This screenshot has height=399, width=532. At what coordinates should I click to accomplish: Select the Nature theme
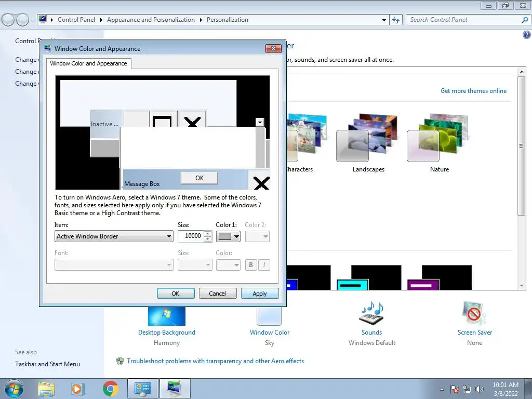(x=439, y=142)
